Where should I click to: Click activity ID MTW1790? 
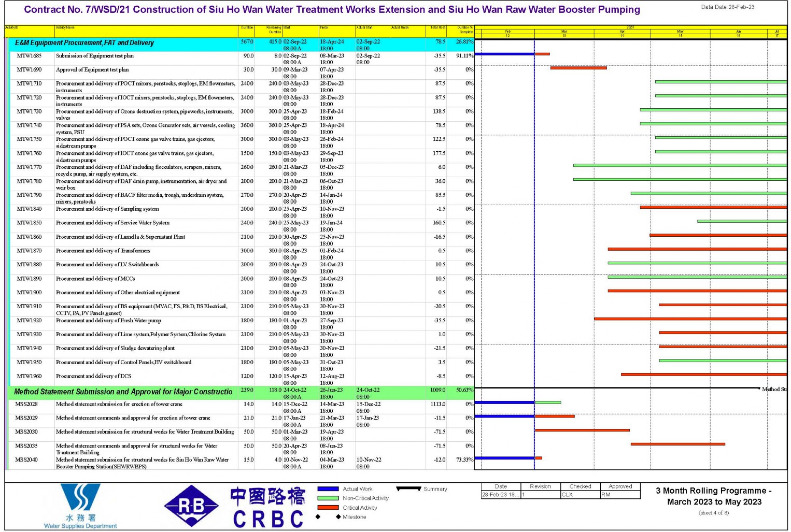point(29,195)
